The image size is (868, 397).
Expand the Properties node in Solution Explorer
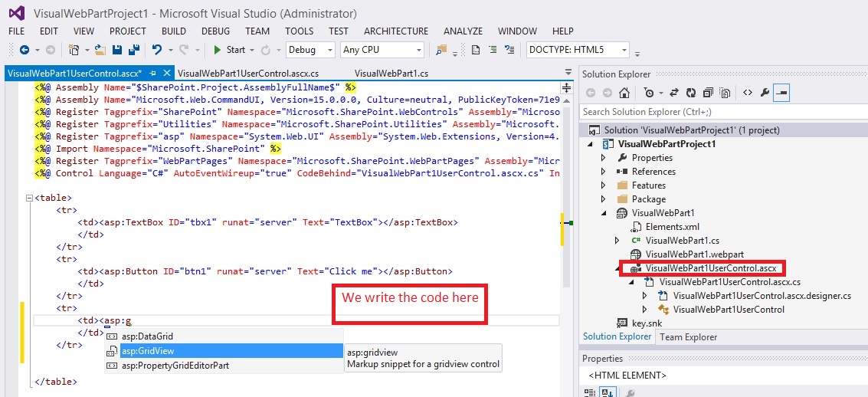coord(604,158)
